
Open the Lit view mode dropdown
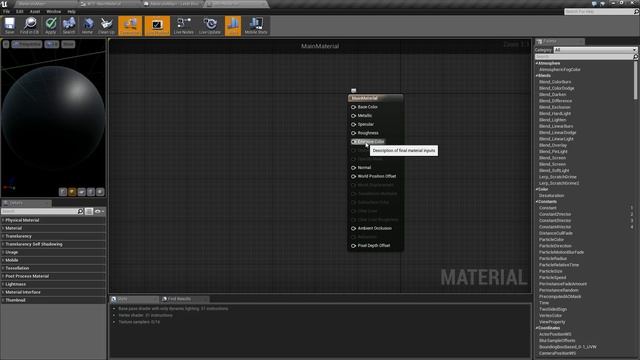tap(52, 44)
